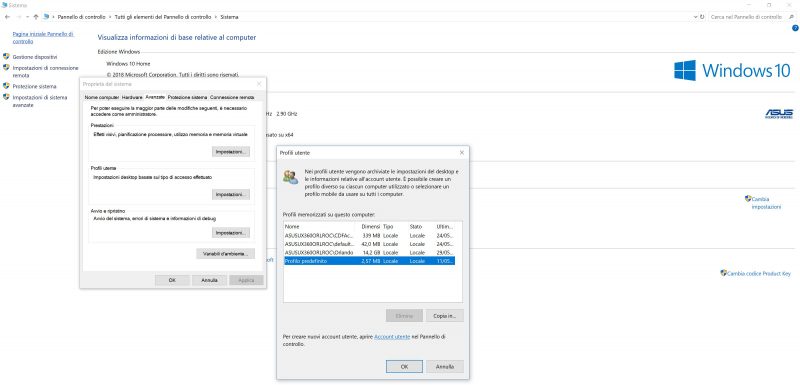
Task: Click the Pannello di controllo breadcrumb
Action: click(81, 17)
